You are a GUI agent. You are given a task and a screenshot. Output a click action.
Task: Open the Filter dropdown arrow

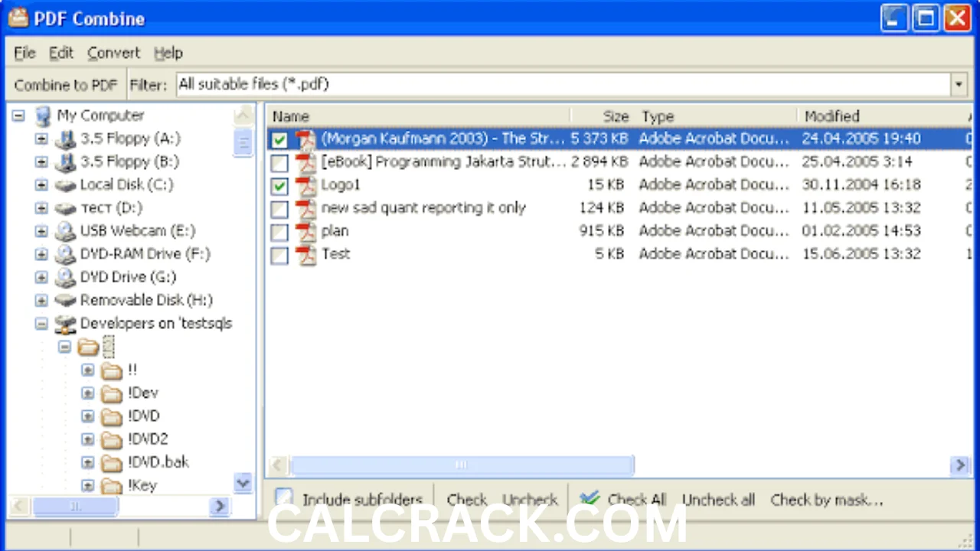click(959, 84)
